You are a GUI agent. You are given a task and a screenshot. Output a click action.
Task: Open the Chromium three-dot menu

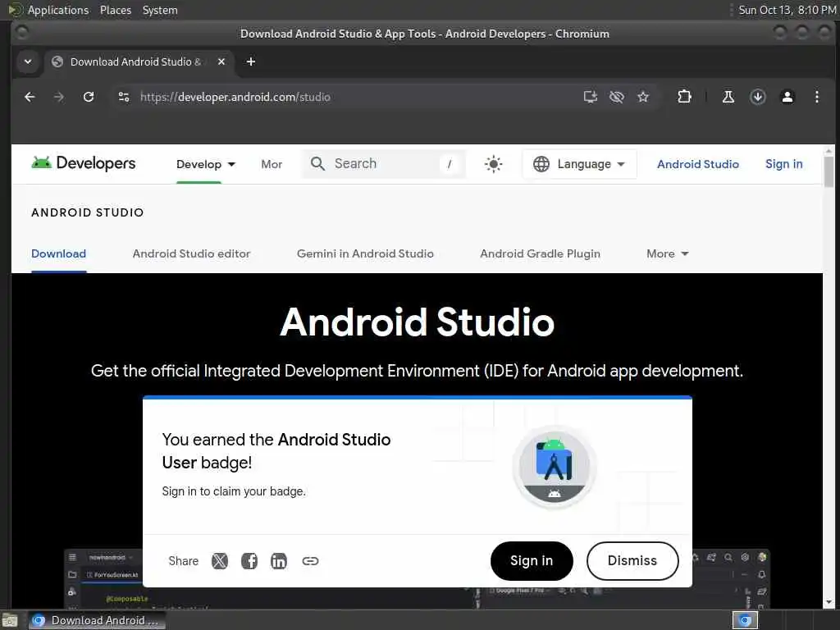pos(816,97)
